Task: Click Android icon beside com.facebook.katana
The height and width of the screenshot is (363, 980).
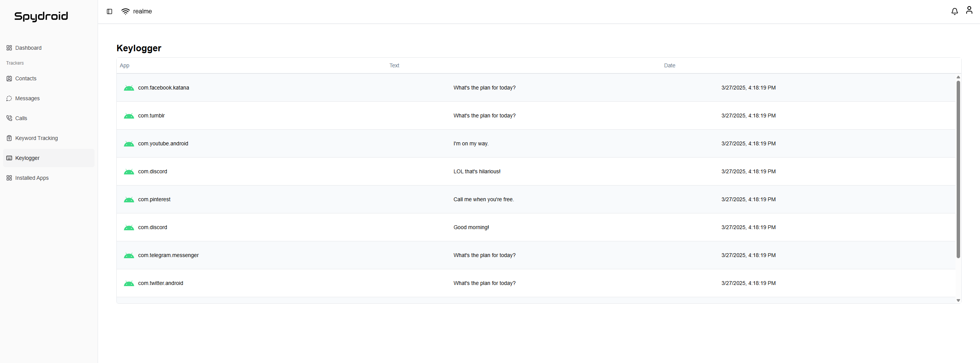Action: (x=129, y=88)
